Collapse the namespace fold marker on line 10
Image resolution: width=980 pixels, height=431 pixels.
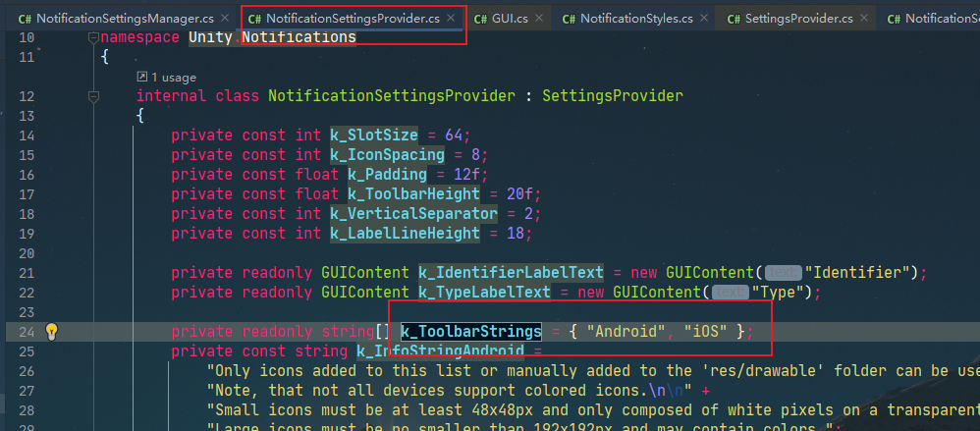pos(93,37)
